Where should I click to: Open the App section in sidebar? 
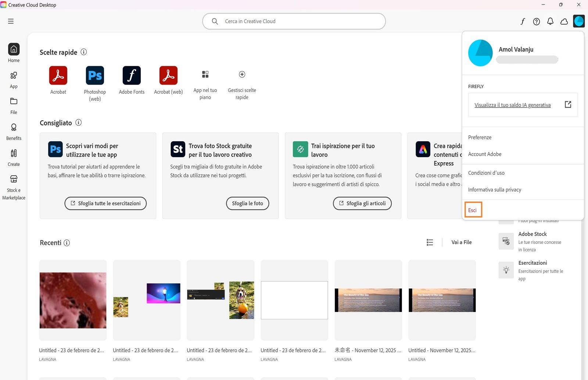click(14, 80)
